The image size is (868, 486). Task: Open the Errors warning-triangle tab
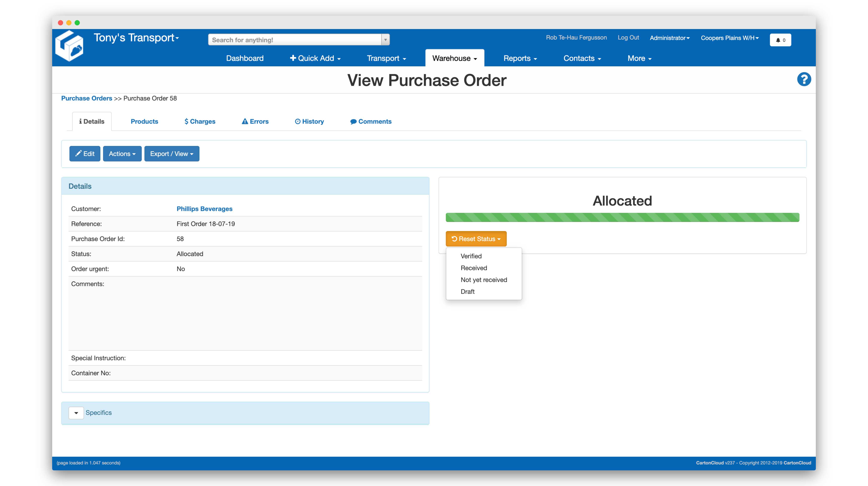(x=255, y=121)
